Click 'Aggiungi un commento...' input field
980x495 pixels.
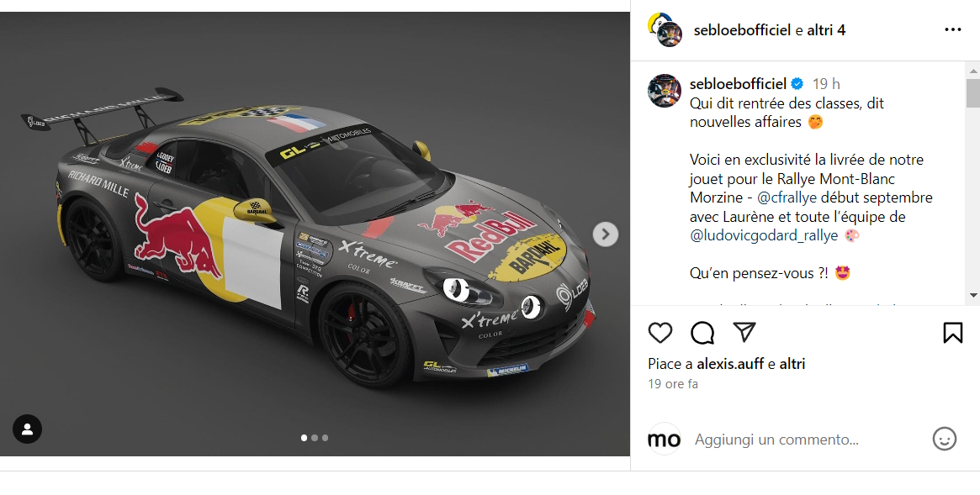(x=777, y=440)
